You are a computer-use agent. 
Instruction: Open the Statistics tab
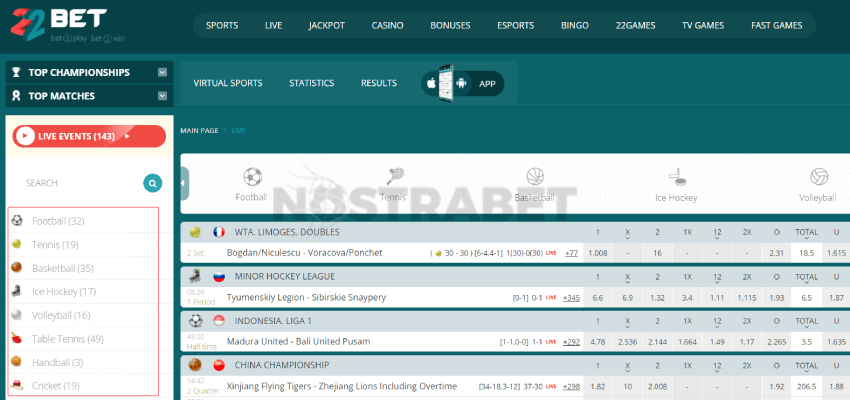(312, 83)
